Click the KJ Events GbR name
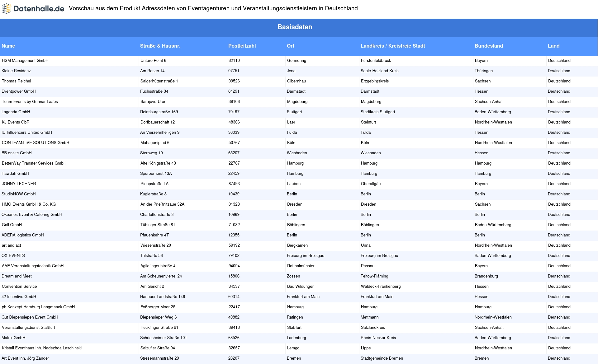 click(16, 122)
